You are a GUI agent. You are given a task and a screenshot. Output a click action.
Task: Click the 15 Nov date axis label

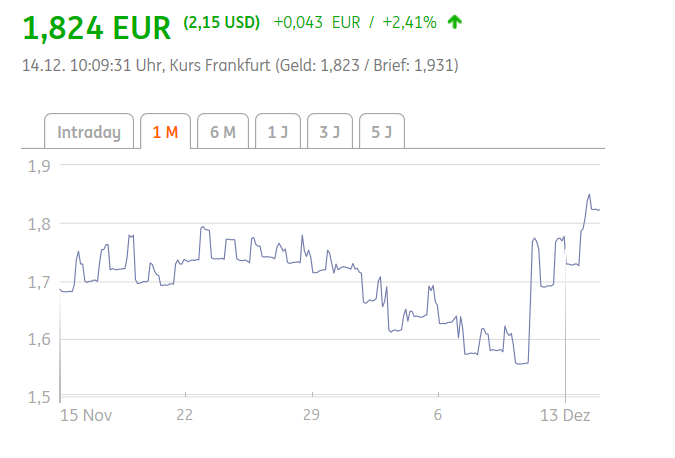click(x=84, y=415)
